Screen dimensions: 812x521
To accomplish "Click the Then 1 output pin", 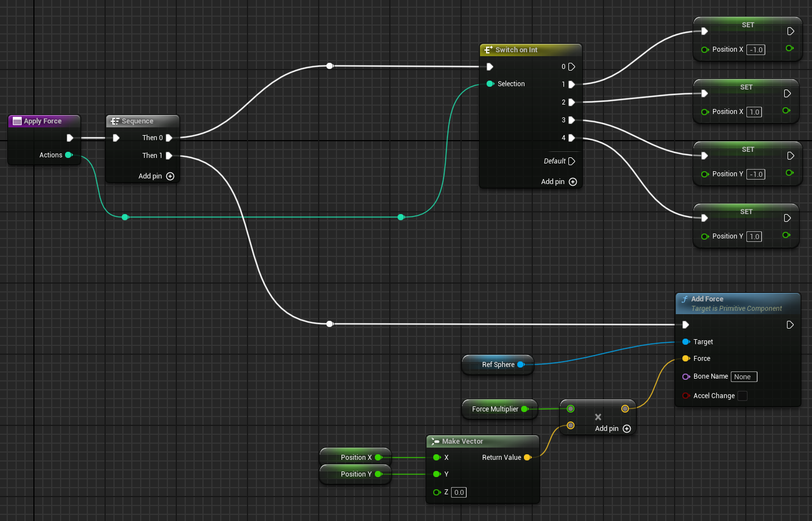I will [x=169, y=156].
